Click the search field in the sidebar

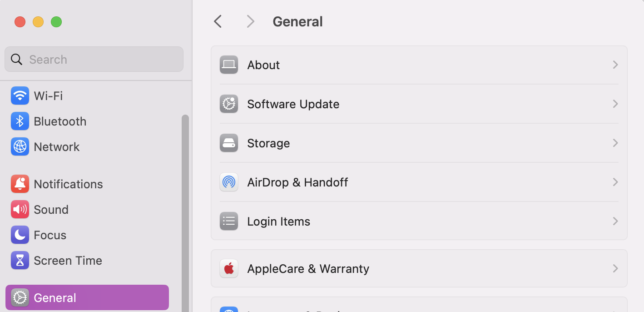tap(94, 59)
